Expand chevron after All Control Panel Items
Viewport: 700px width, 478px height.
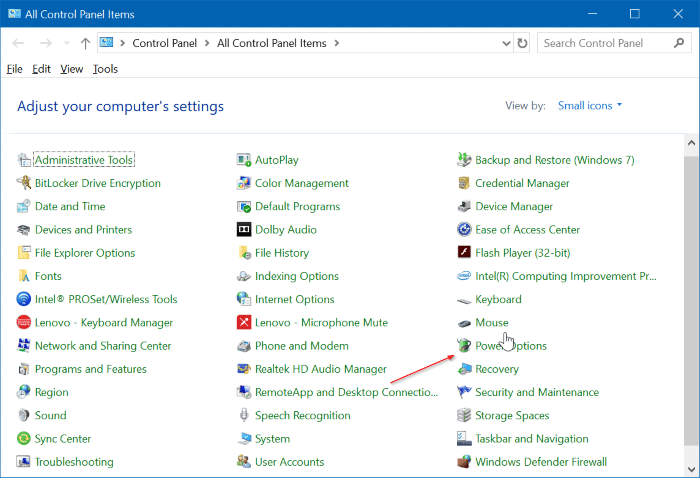pyautogui.click(x=337, y=43)
